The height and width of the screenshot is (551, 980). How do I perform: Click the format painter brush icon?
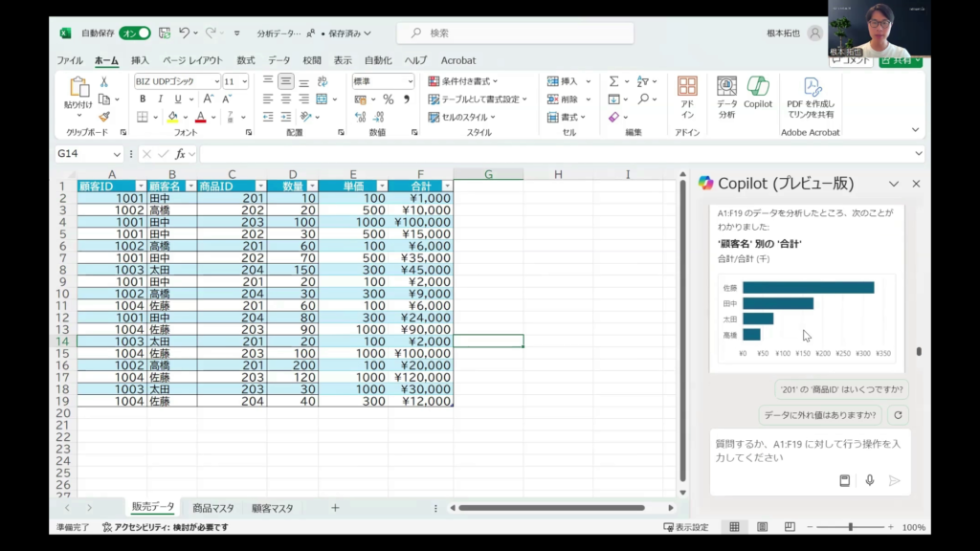pos(103,117)
